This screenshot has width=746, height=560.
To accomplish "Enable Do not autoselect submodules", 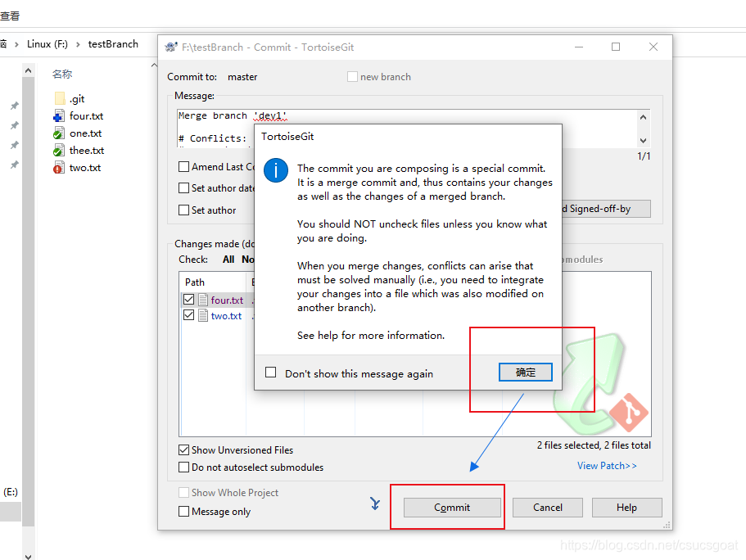I will tap(183, 467).
